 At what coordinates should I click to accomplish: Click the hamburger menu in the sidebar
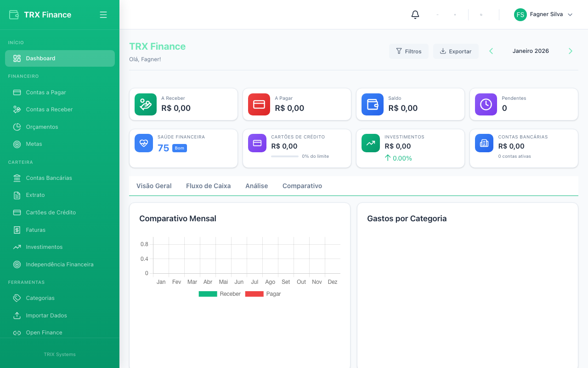coord(103,14)
